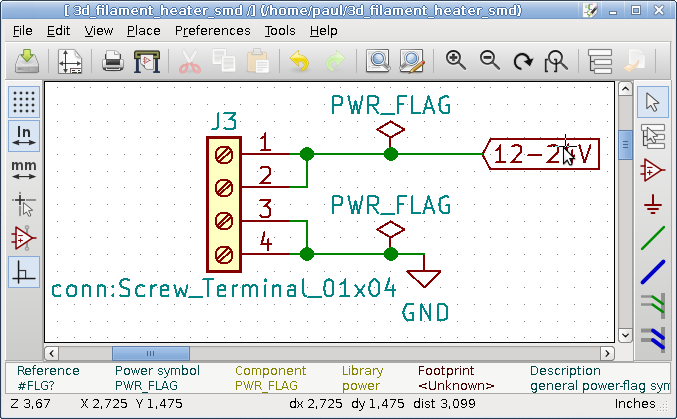Image resolution: width=677 pixels, height=419 pixels.
Task: Open Find tool with magnifier icon
Action: point(378,61)
